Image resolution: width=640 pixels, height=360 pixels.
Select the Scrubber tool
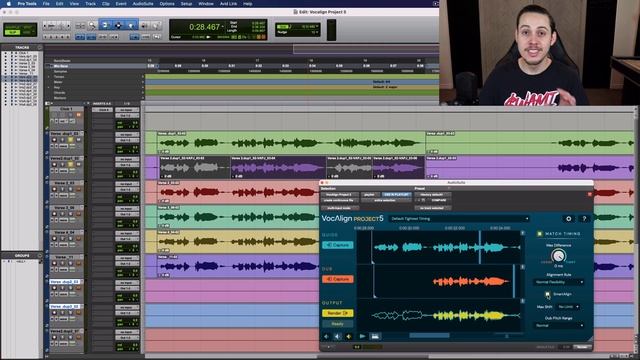(144, 25)
